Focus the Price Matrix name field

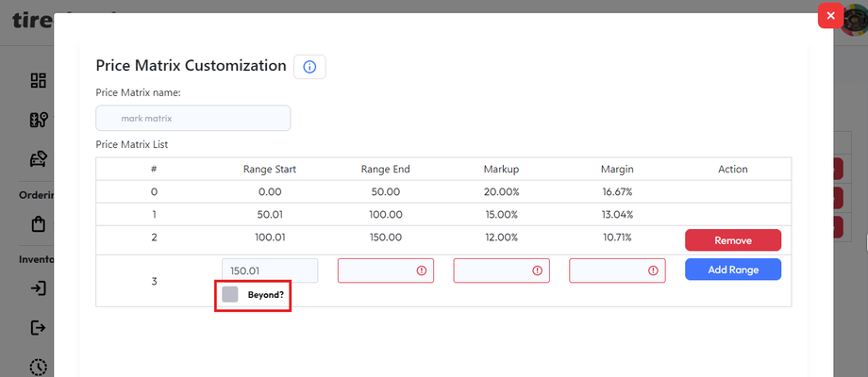coord(193,119)
